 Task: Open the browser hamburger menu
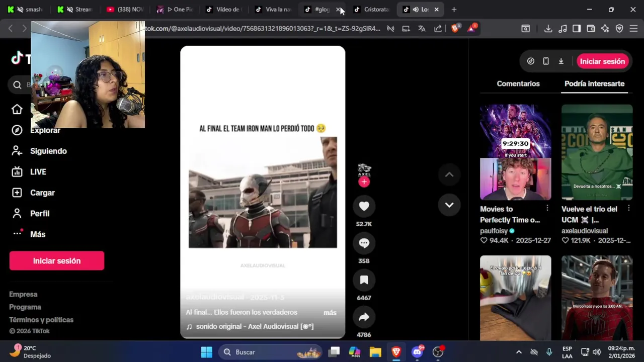click(633, 29)
